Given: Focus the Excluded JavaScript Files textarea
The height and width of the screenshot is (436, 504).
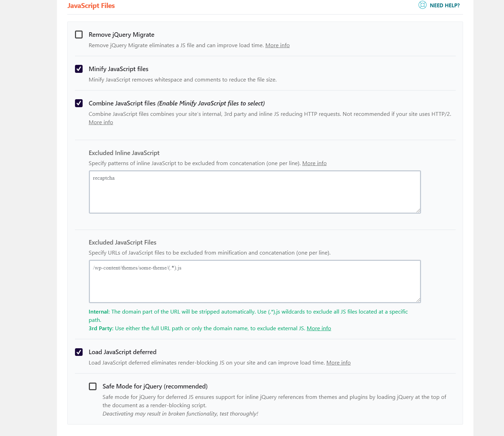Looking at the screenshot, I should coord(255,281).
